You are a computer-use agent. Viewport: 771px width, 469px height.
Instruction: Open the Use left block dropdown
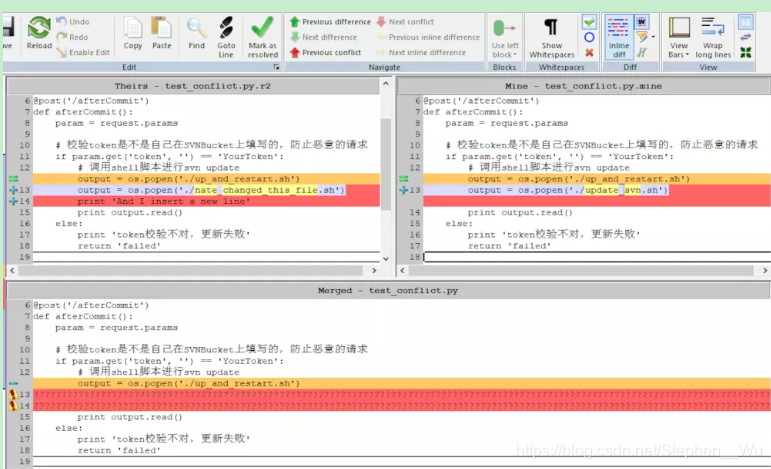pyautogui.click(x=505, y=37)
